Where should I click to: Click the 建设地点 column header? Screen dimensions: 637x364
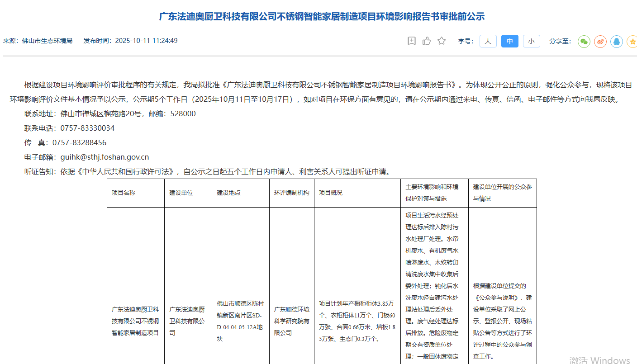tap(228, 193)
